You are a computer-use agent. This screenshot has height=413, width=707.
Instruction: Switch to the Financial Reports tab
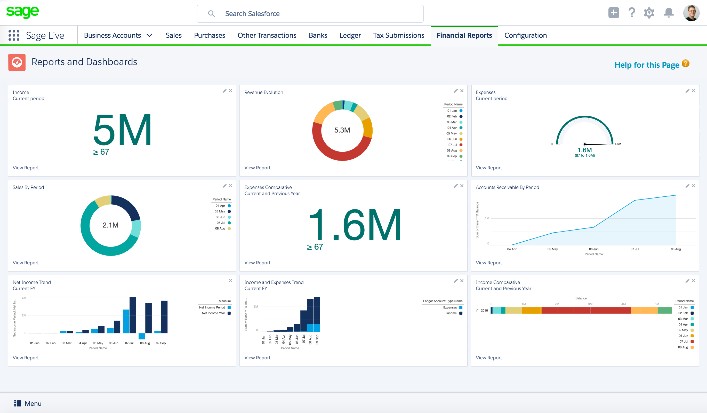(464, 36)
